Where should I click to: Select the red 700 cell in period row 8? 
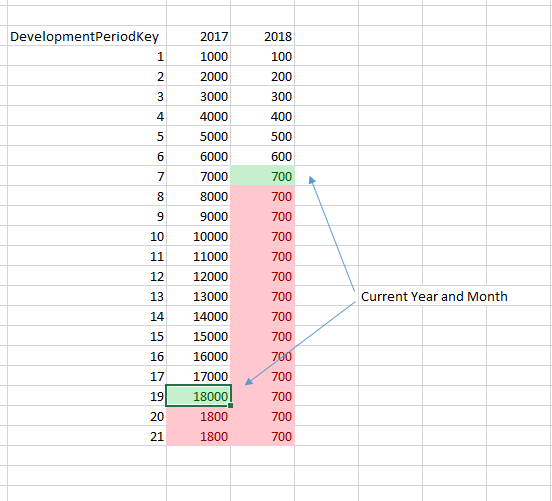click(263, 196)
